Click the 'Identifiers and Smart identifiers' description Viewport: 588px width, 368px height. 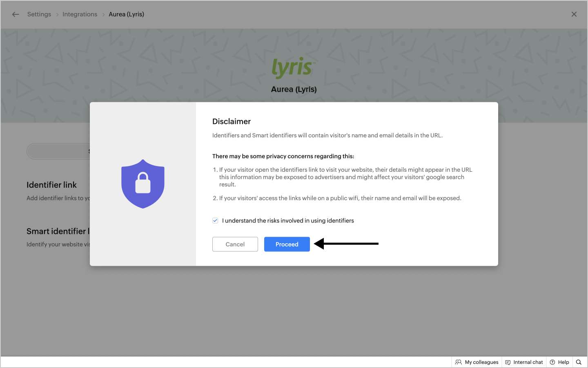point(327,135)
